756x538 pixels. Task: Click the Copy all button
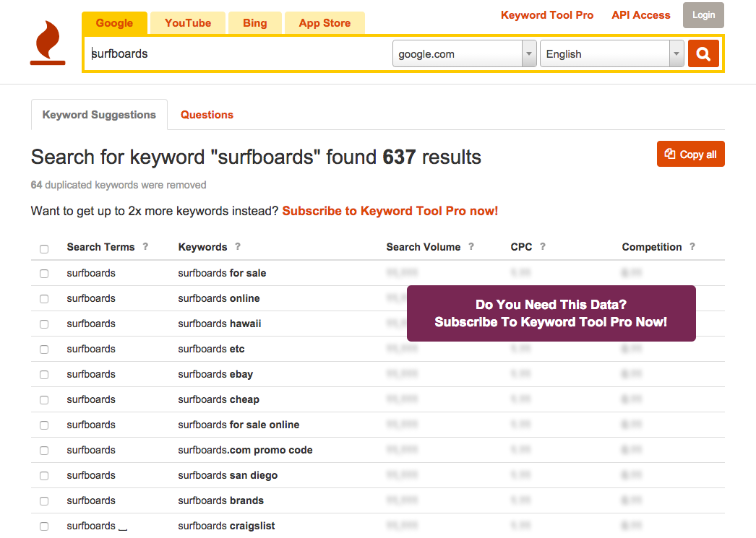coord(690,154)
